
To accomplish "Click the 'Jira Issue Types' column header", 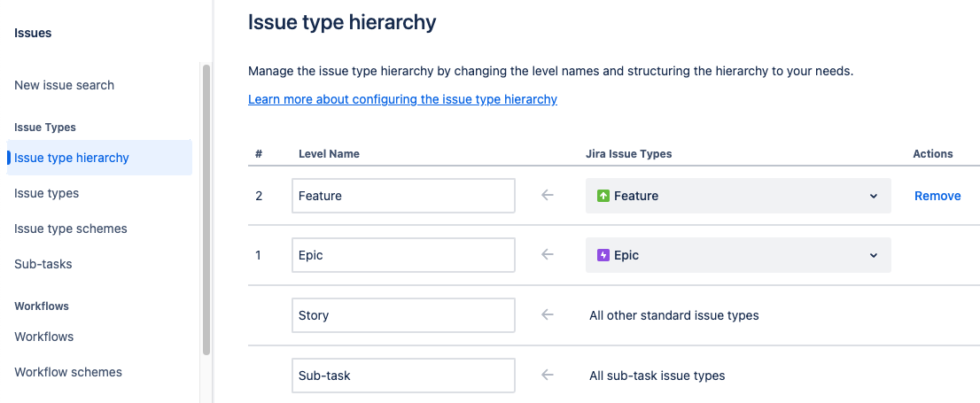I will (x=629, y=154).
